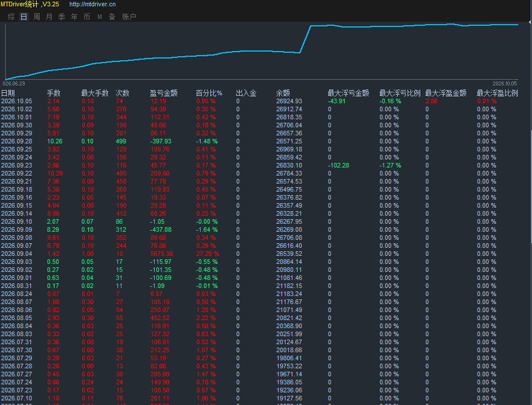
Task: Click the 手数 column header
Action: click(x=54, y=93)
